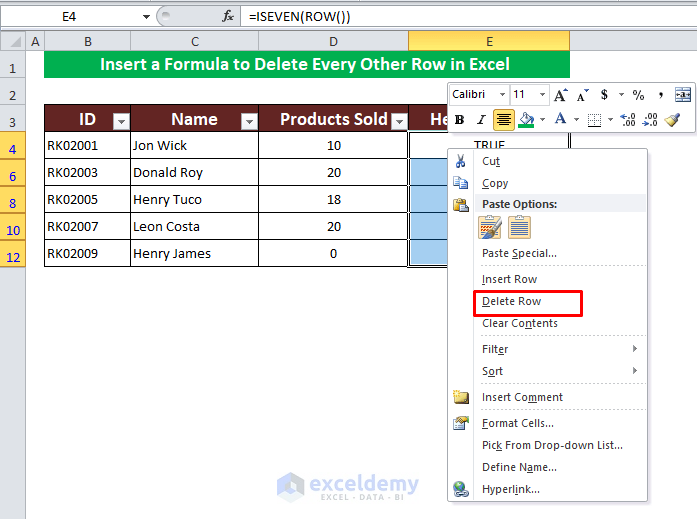697x519 pixels.
Task: Click the Hyperlink globe icon
Action: point(461,489)
